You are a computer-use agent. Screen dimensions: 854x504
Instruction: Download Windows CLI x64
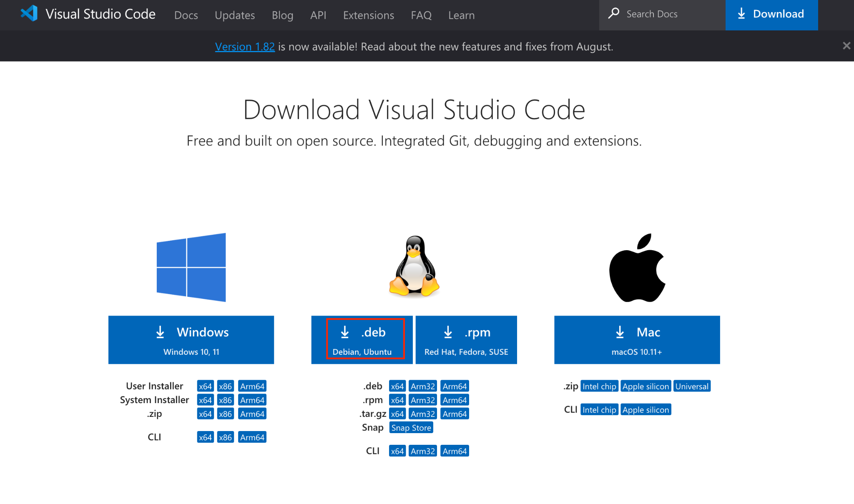[x=205, y=437]
